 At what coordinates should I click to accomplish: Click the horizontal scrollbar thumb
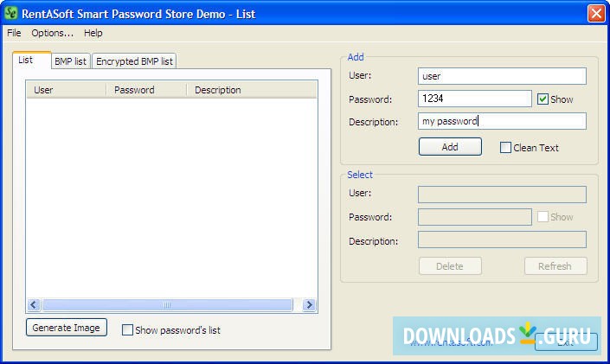click(167, 305)
